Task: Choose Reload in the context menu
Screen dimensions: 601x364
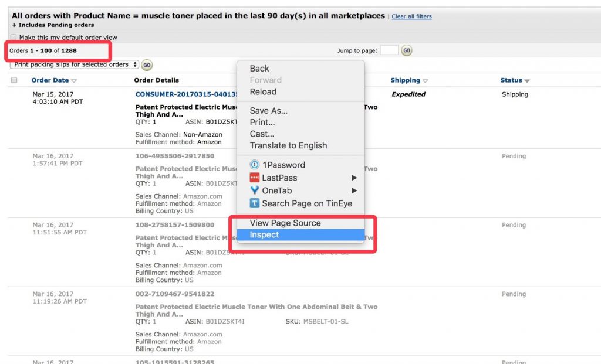Action: pyautogui.click(x=263, y=92)
